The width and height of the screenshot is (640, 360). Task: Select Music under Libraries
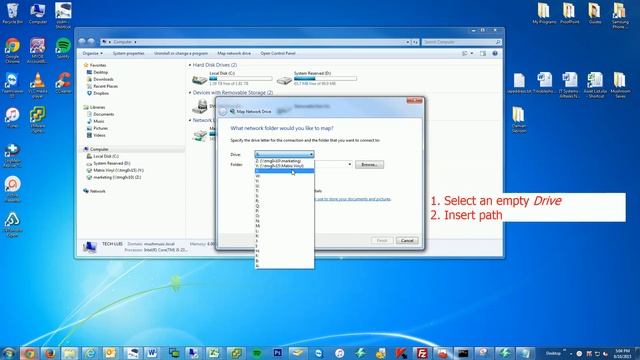[98, 121]
